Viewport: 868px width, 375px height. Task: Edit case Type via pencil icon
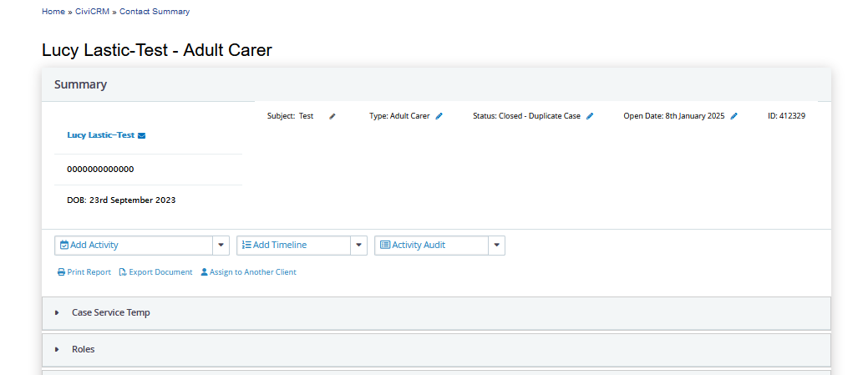[x=439, y=116]
